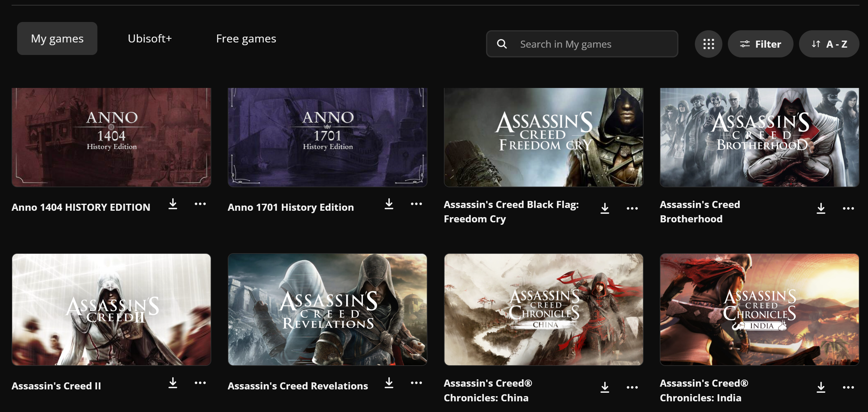Click the Assassin's Creed Brotherhood title
Screen dimensions: 868x412
700,212
